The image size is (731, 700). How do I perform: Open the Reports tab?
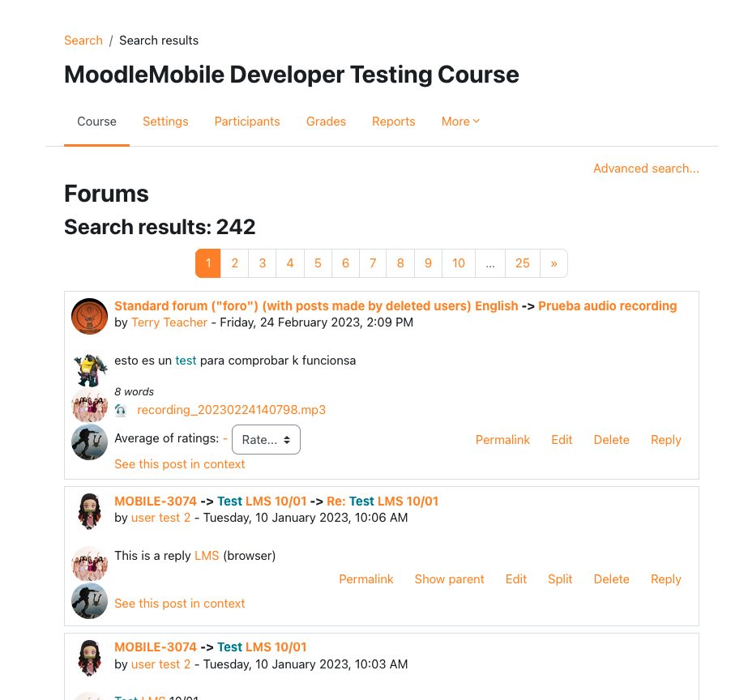[394, 122]
